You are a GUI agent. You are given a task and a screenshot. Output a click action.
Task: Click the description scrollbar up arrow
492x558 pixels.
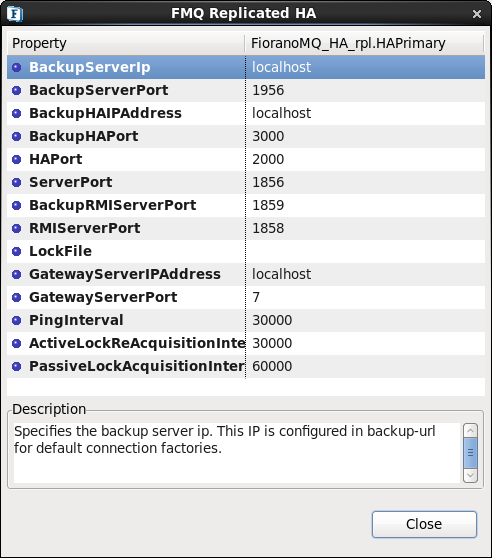pyautogui.click(x=470, y=431)
